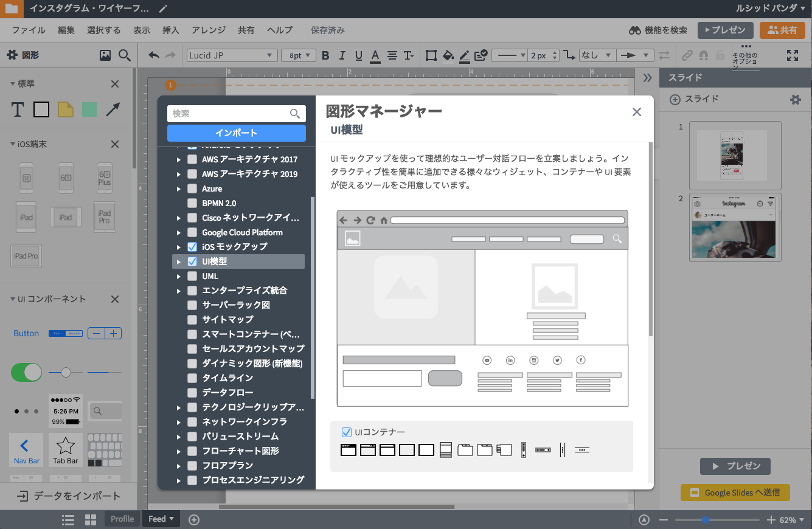
Task: Uncheck the UIコンテナー category
Action: coord(347,432)
